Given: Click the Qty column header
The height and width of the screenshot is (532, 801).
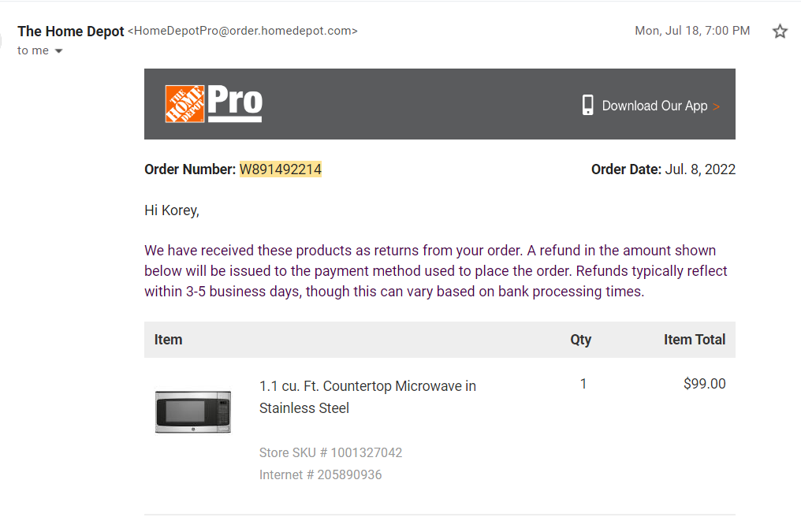Looking at the screenshot, I should pyautogui.click(x=581, y=340).
